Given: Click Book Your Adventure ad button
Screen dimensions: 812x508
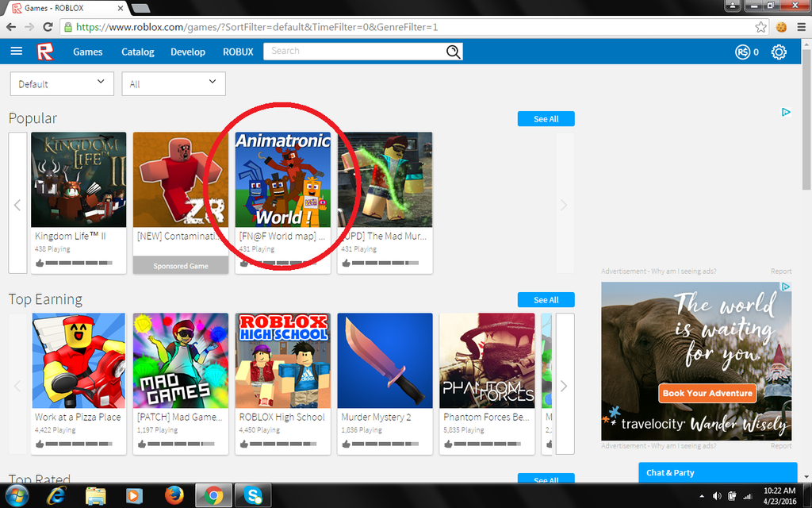Looking at the screenshot, I should click(x=707, y=393).
